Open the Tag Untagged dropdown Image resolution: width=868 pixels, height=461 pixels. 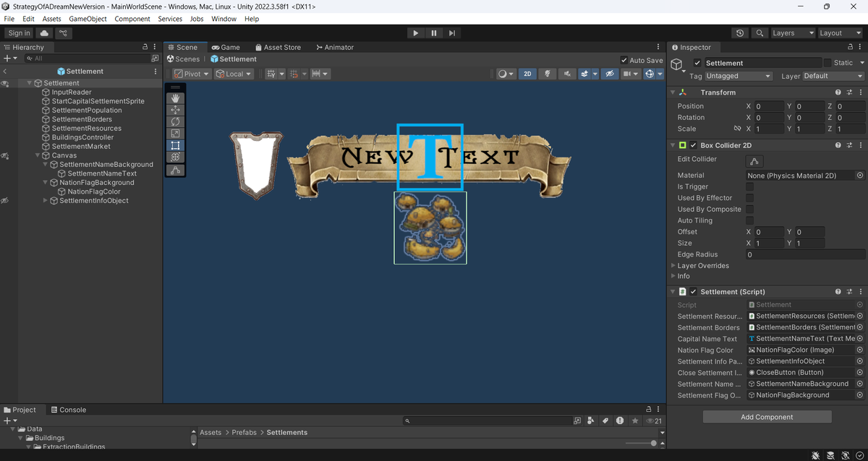tap(739, 76)
